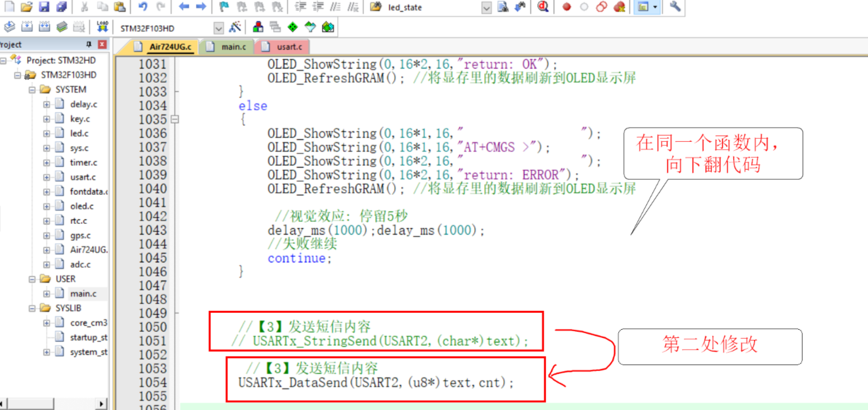Collapse the SYSTEM folder group
The height and width of the screenshot is (410, 868).
click(32, 90)
